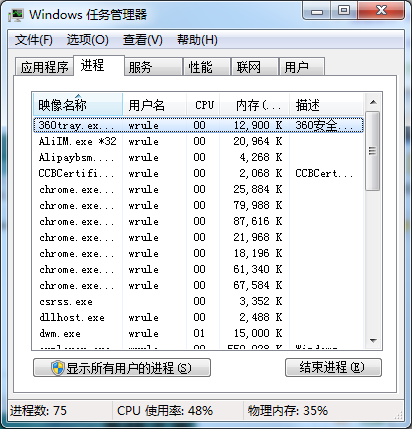Close the Task Manager window

pyautogui.click(x=381, y=11)
